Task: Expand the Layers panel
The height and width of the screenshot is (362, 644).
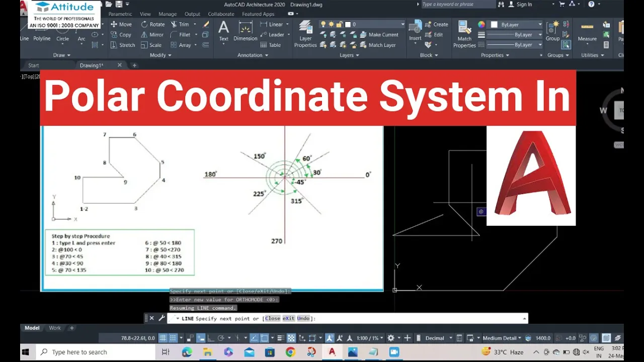Action: coord(349,55)
